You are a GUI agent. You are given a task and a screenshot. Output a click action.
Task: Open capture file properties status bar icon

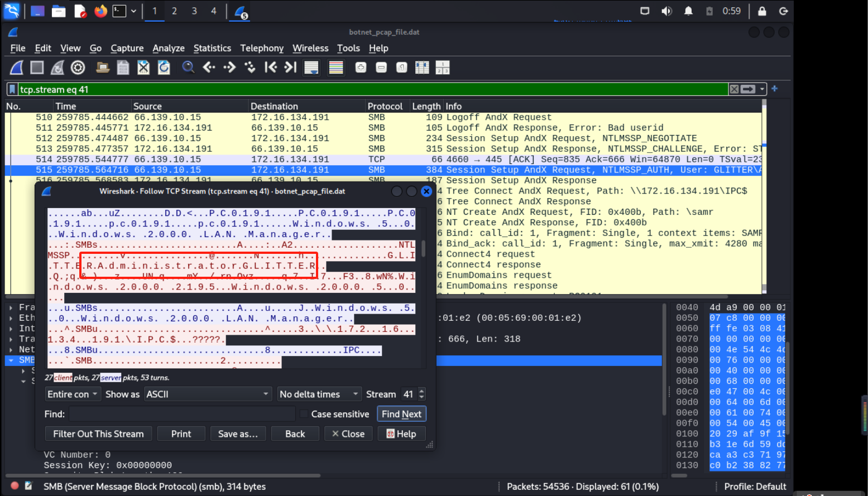point(28,486)
